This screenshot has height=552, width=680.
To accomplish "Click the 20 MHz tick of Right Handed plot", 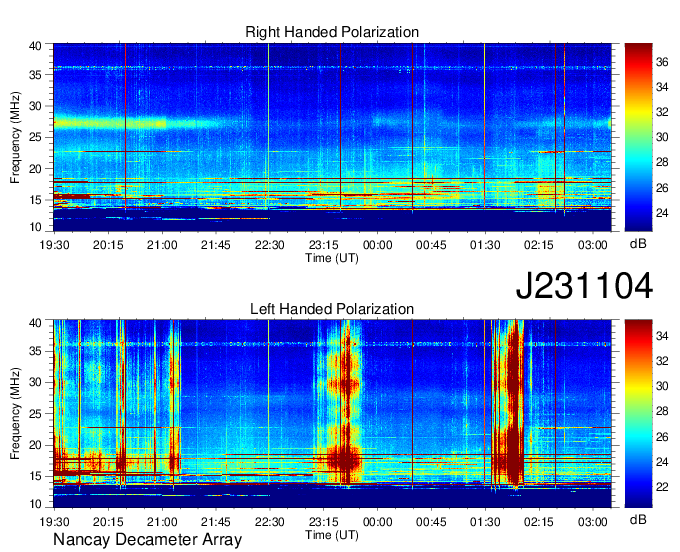I will [35, 169].
